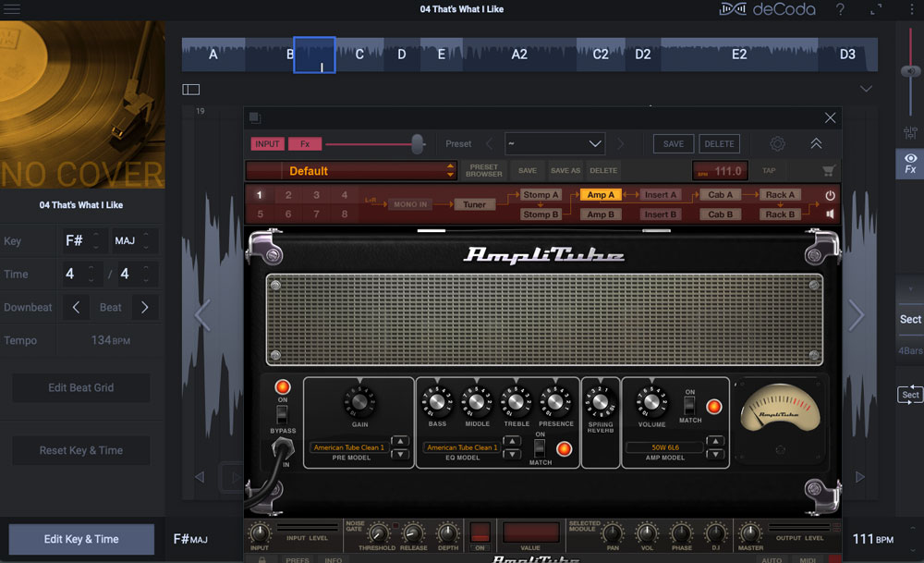924x563 pixels.
Task: Click the AmpliTube shopping cart icon
Action: [x=829, y=171]
